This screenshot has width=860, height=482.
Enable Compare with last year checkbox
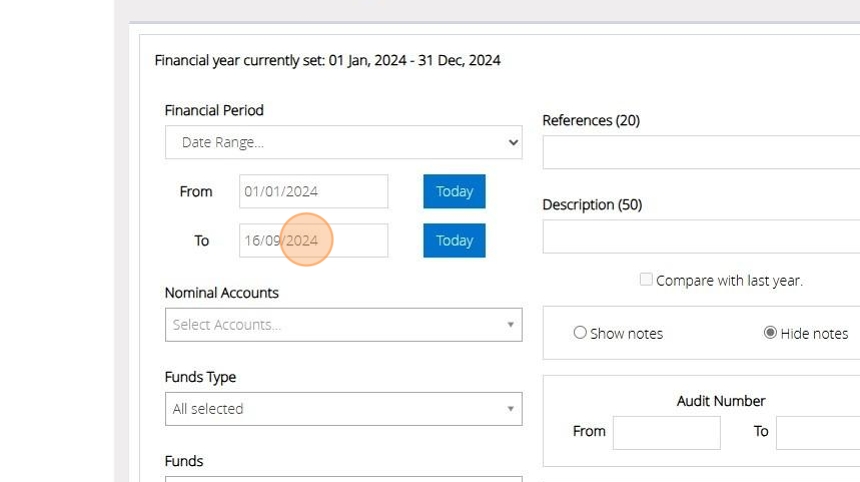pos(646,280)
